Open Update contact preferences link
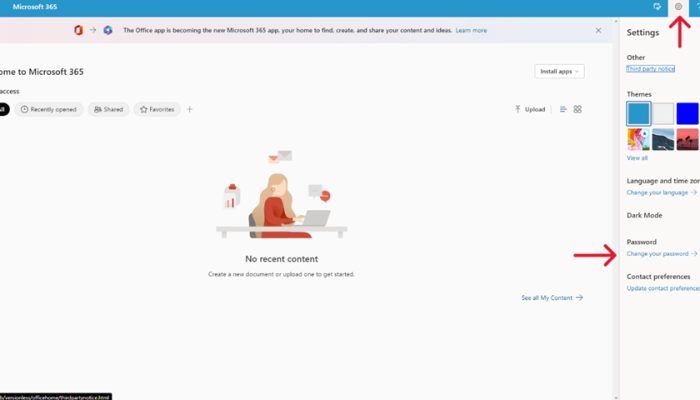This screenshot has height=400, width=700. (x=663, y=288)
